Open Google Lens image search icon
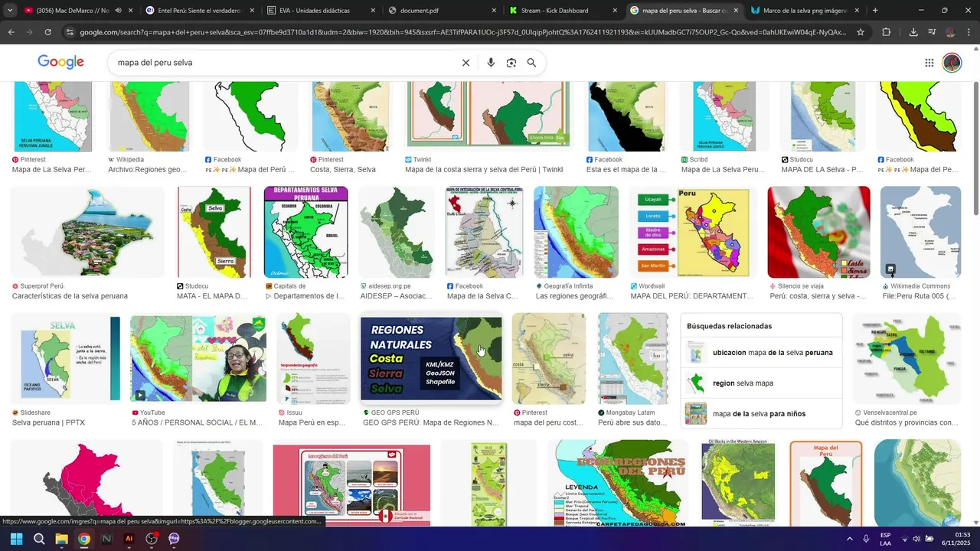This screenshot has height=551, width=980. [x=511, y=63]
